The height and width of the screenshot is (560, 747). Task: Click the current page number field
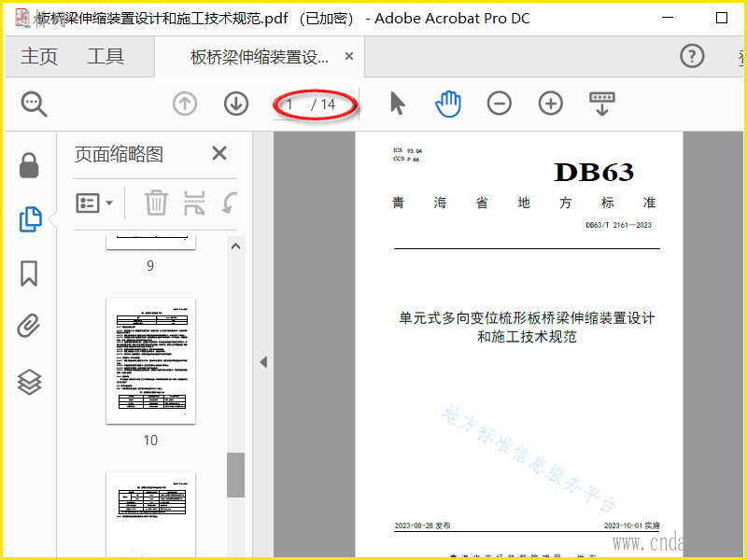point(290,105)
